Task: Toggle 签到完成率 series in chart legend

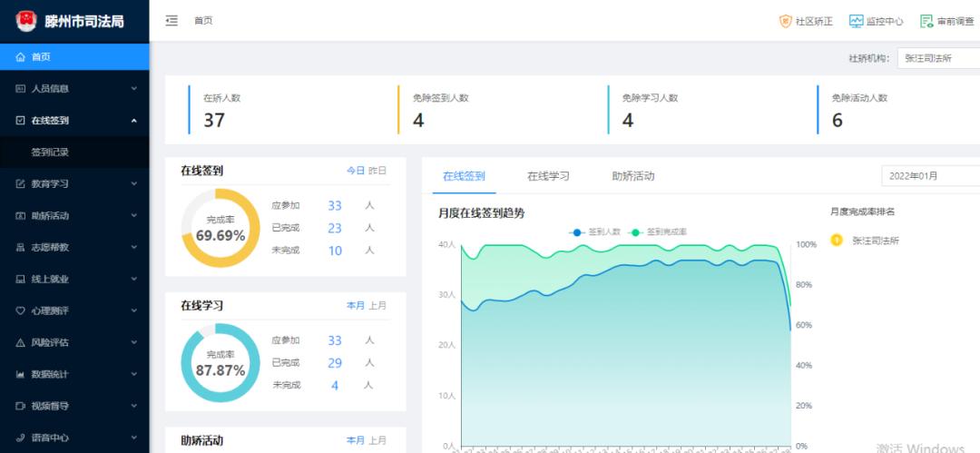Action: coord(658,232)
